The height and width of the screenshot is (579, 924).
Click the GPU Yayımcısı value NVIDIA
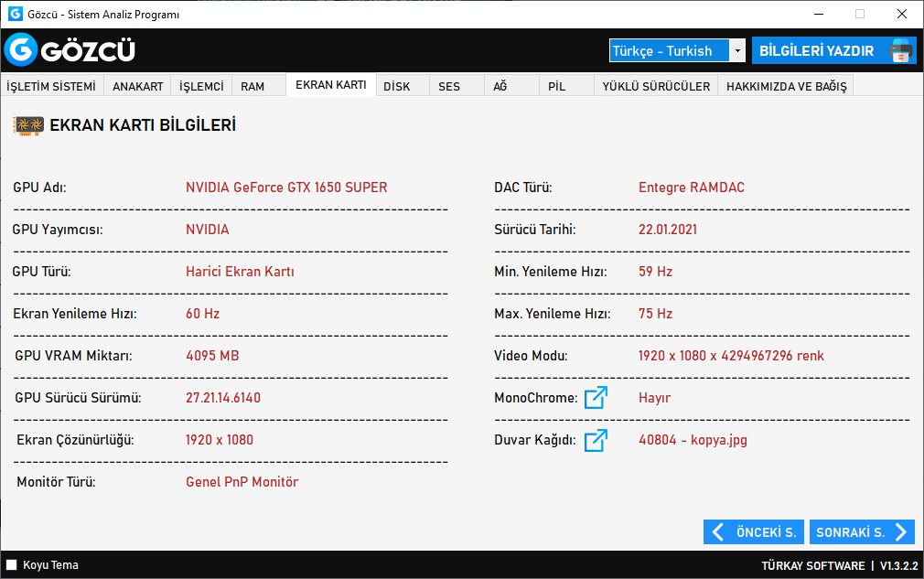click(x=208, y=229)
